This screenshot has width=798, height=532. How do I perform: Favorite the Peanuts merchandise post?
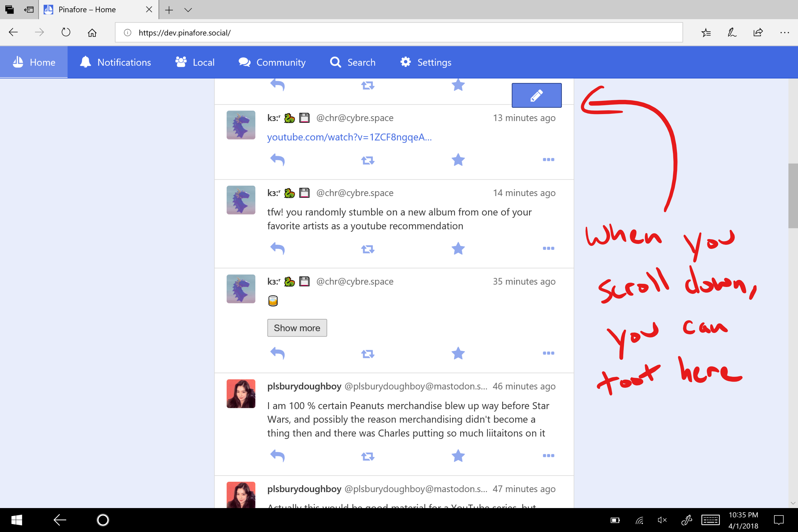point(458,456)
